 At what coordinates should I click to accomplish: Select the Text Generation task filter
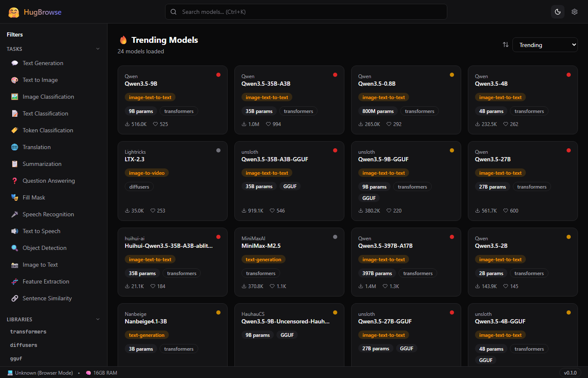[x=42, y=63]
